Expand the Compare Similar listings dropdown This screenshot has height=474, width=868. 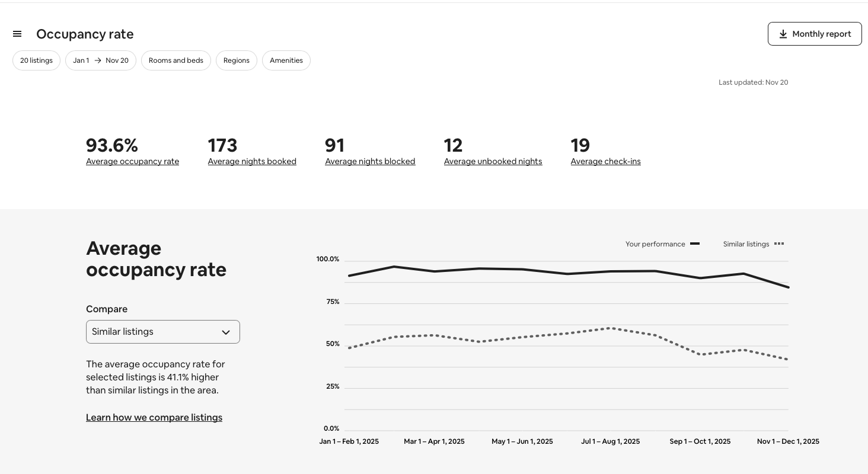[163, 332]
